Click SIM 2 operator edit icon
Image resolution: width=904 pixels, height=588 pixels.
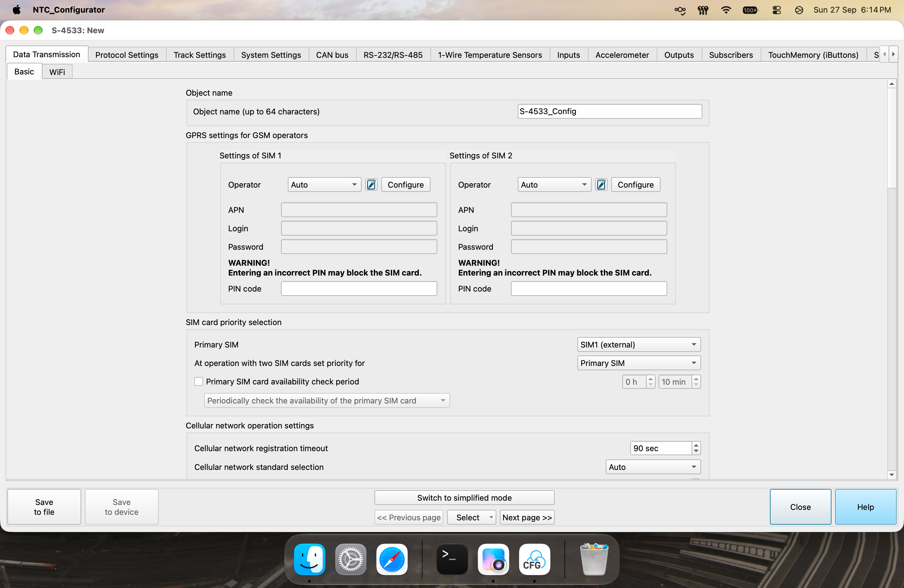click(601, 185)
